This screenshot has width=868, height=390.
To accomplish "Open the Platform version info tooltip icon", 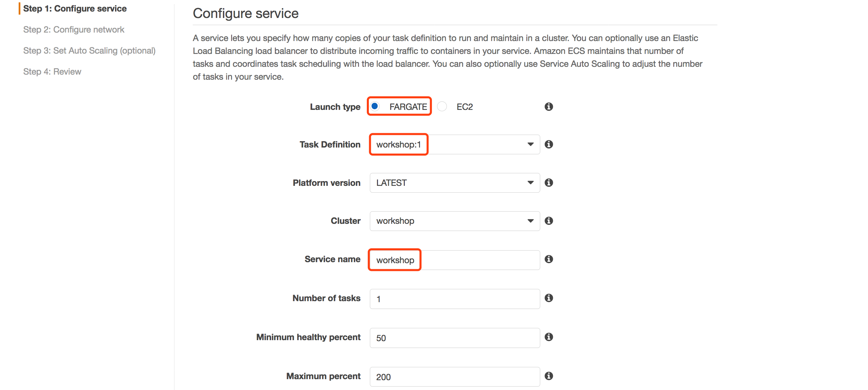I will pyautogui.click(x=549, y=182).
